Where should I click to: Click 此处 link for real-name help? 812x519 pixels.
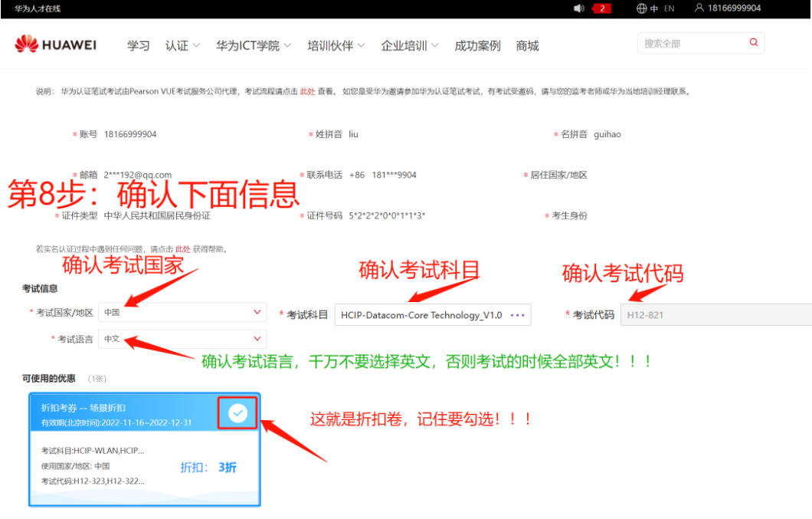(x=183, y=249)
